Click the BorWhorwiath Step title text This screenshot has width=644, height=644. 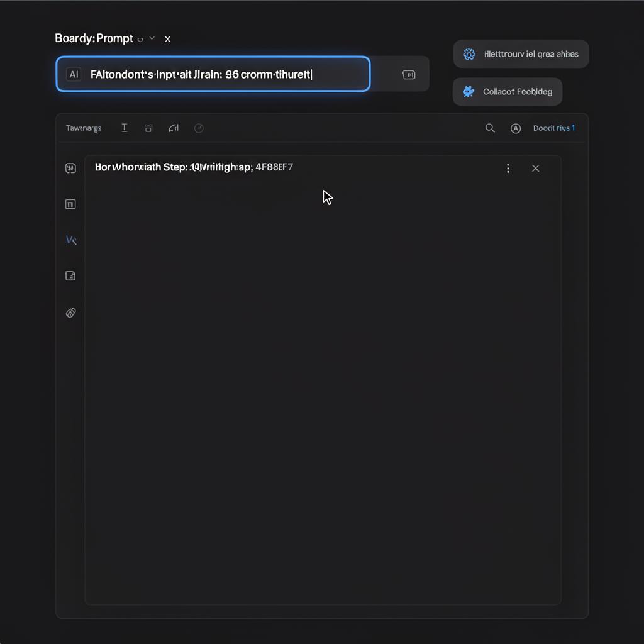pos(174,167)
